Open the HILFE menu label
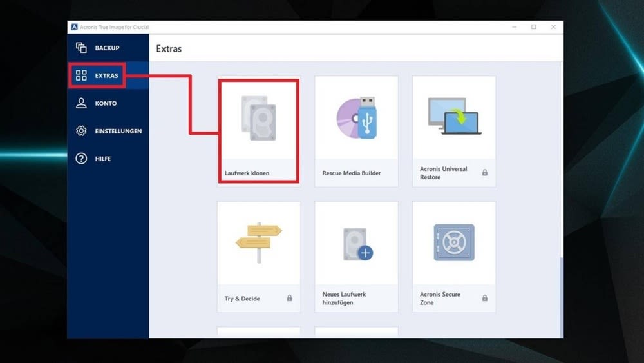The width and height of the screenshot is (644, 363). click(x=103, y=159)
